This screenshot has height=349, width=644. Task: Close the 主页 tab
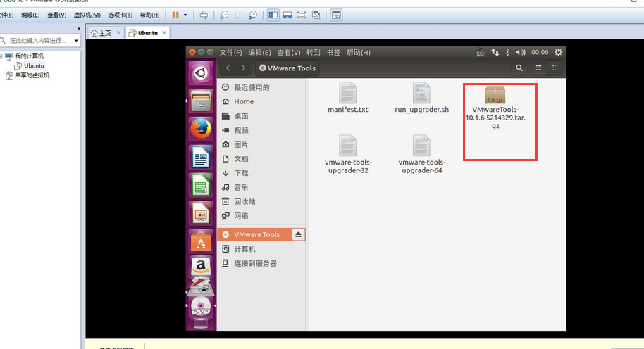click(118, 33)
